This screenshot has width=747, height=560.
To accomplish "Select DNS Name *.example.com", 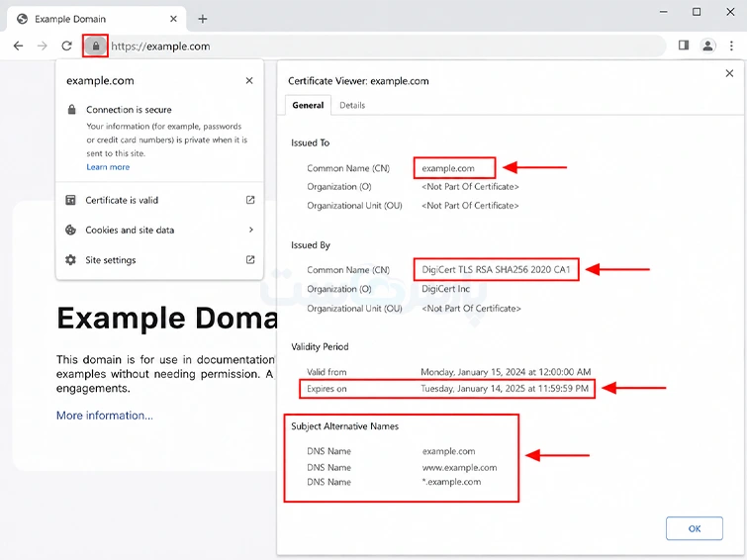I will 451,482.
